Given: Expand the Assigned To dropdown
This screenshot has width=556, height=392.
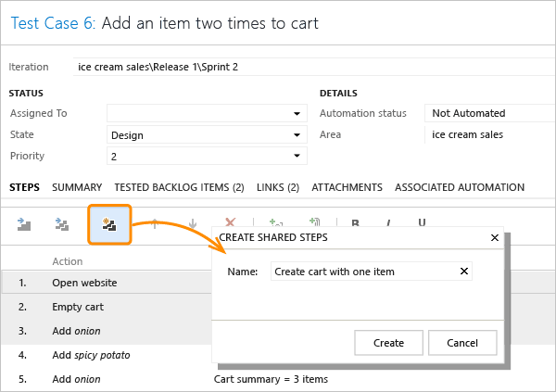Looking at the screenshot, I should pos(297,114).
